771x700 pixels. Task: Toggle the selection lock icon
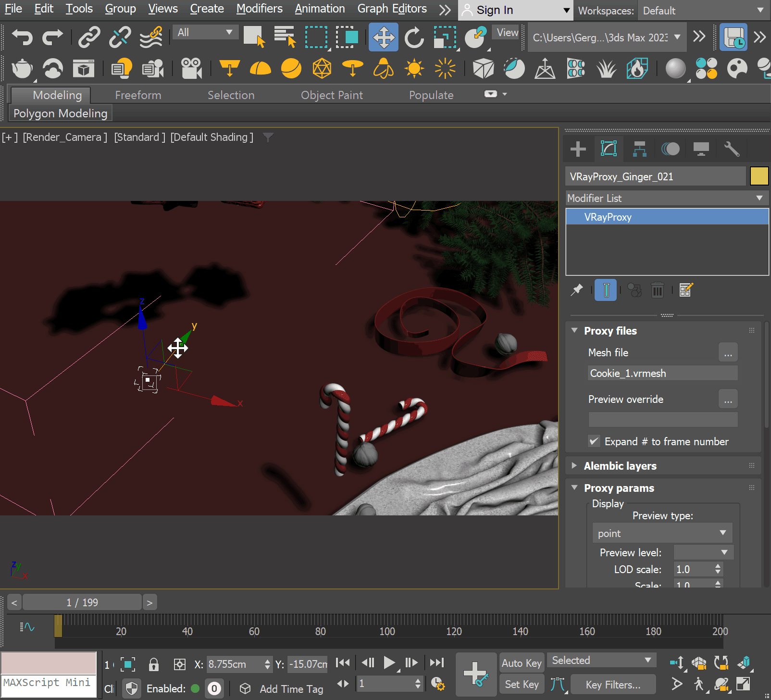(154, 664)
